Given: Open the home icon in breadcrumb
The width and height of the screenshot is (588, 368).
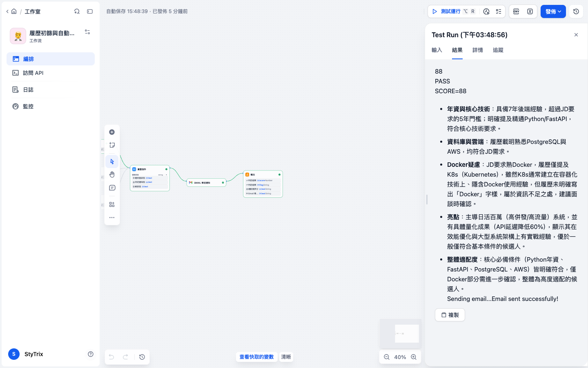Looking at the screenshot, I should click(x=14, y=11).
